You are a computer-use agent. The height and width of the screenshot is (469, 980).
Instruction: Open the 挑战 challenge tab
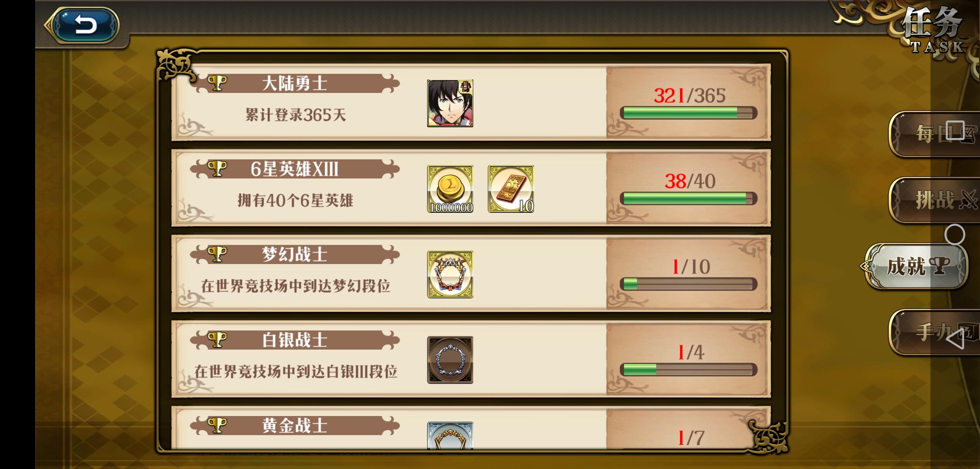(933, 200)
